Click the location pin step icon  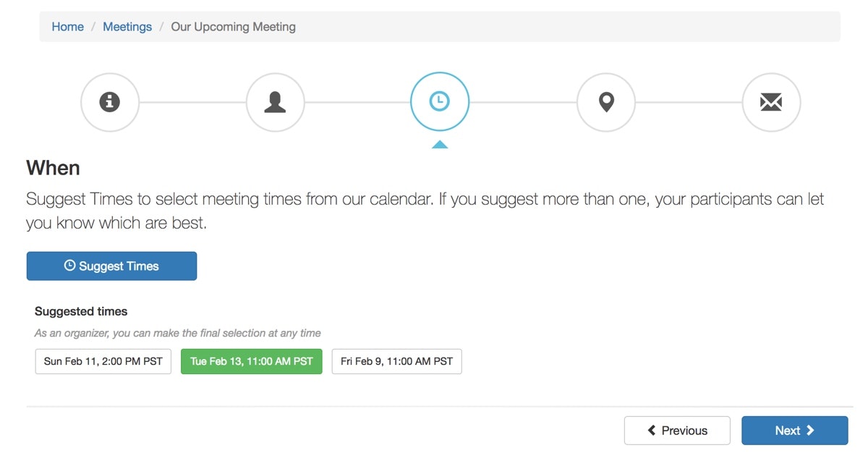(605, 102)
